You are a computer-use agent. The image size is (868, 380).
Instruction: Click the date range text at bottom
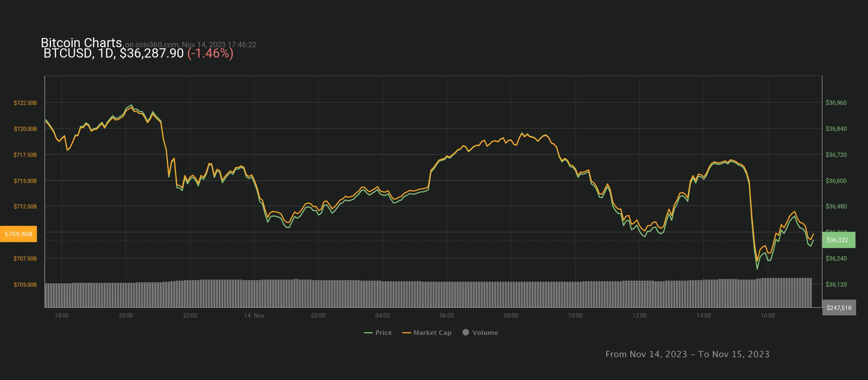687,354
